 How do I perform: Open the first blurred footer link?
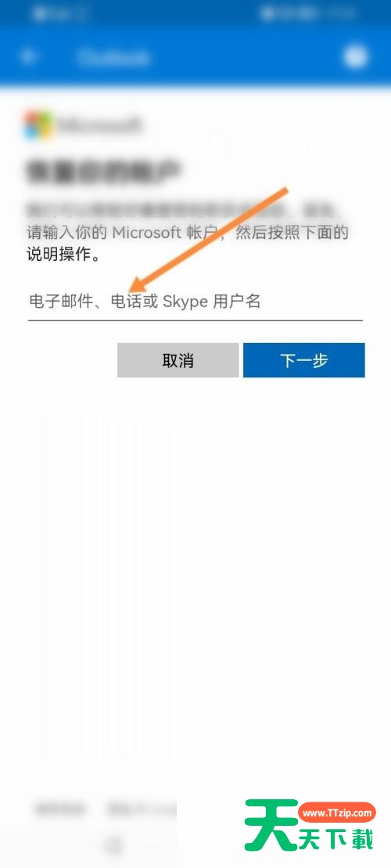59,809
